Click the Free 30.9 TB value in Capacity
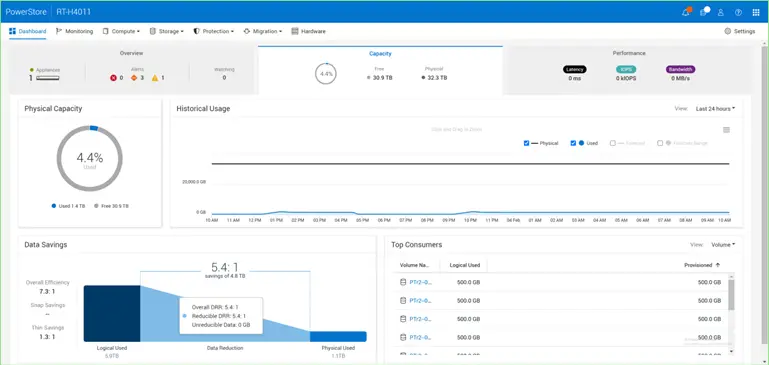The width and height of the screenshot is (769, 365). (383, 78)
